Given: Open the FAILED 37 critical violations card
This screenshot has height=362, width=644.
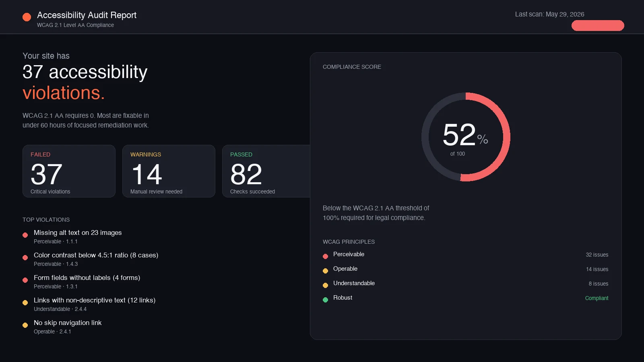Looking at the screenshot, I should pos(69,171).
